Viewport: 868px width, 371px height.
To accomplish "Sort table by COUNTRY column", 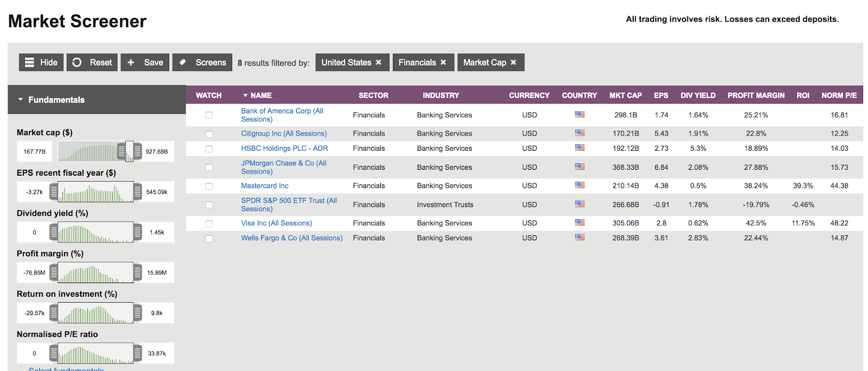I will 579,95.
